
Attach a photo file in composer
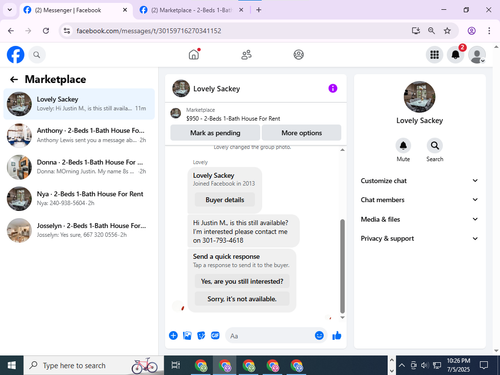(187, 335)
